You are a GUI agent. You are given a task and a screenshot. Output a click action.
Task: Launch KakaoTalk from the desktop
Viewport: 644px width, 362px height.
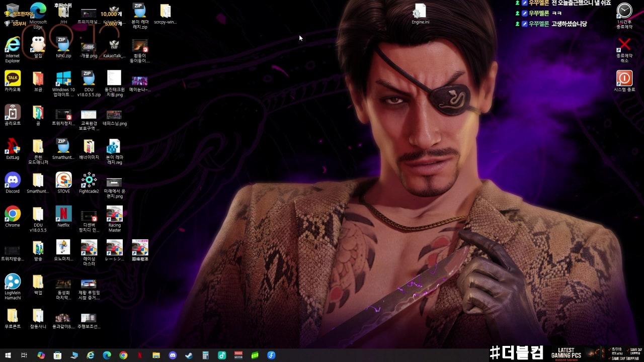[13, 78]
